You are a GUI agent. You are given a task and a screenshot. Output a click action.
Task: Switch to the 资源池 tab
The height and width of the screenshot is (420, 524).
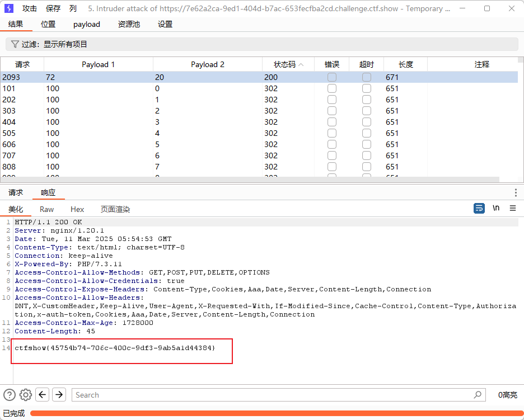tap(129, 24)
